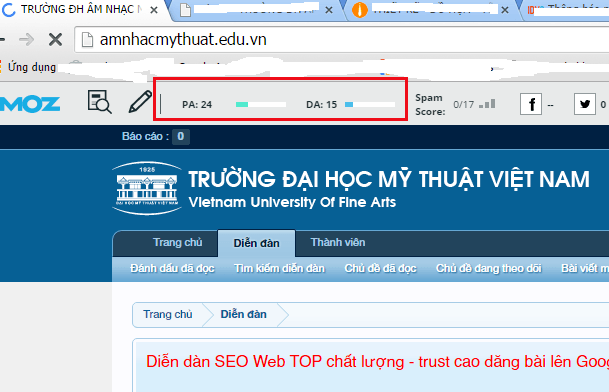Viewport: 609px width, 392px height.
Task: Open the Thành viên navigation tab
Action: pyautogui.click(x=338, y=242)
